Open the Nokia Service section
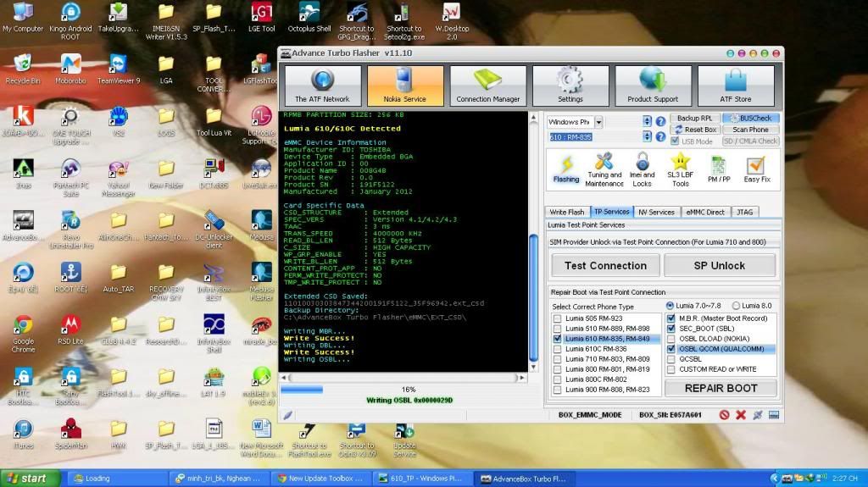This screenshot has width=868, height=487. click(x=405, y=86)
